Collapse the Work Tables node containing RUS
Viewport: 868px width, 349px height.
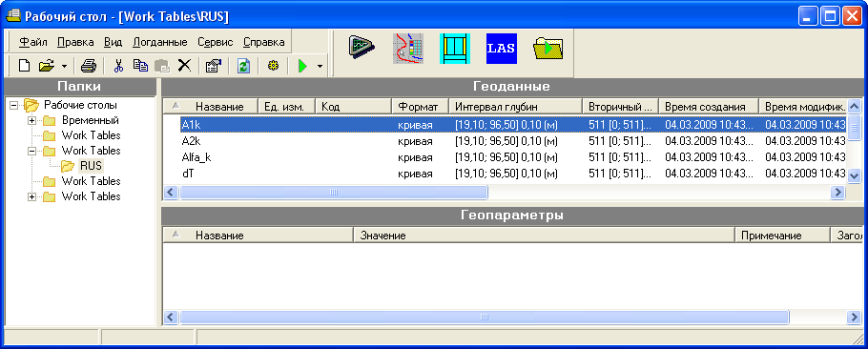31,151
